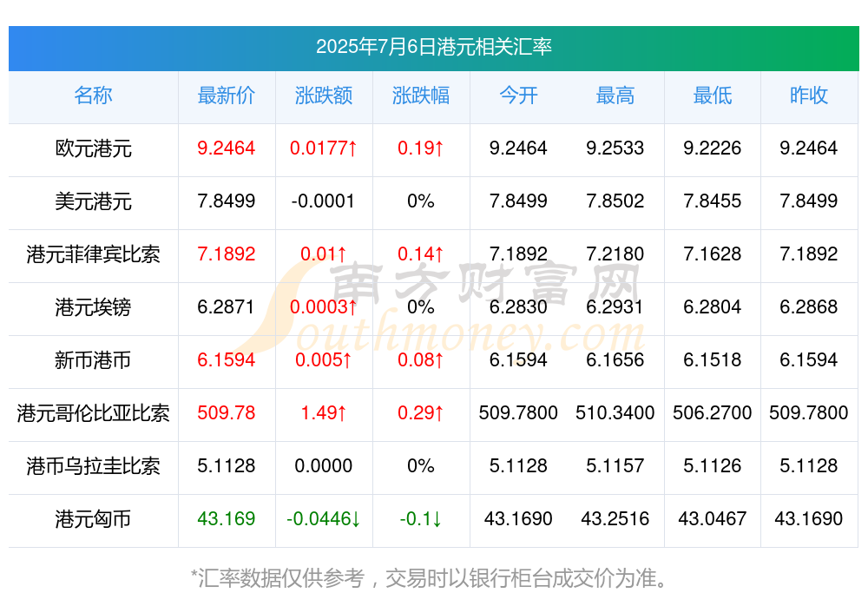The image size is (868, 606).
Task: Select open value 6.2830
Action: 518,306
